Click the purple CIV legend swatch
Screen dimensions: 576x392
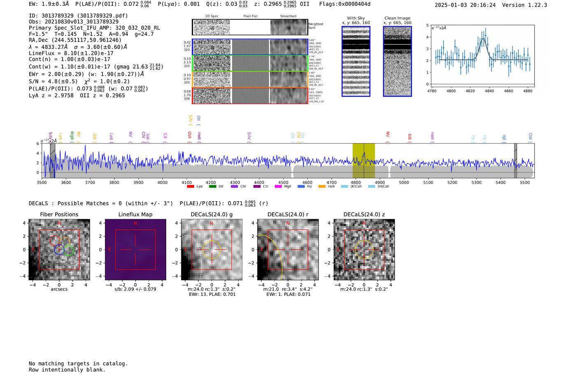(235, 186)
